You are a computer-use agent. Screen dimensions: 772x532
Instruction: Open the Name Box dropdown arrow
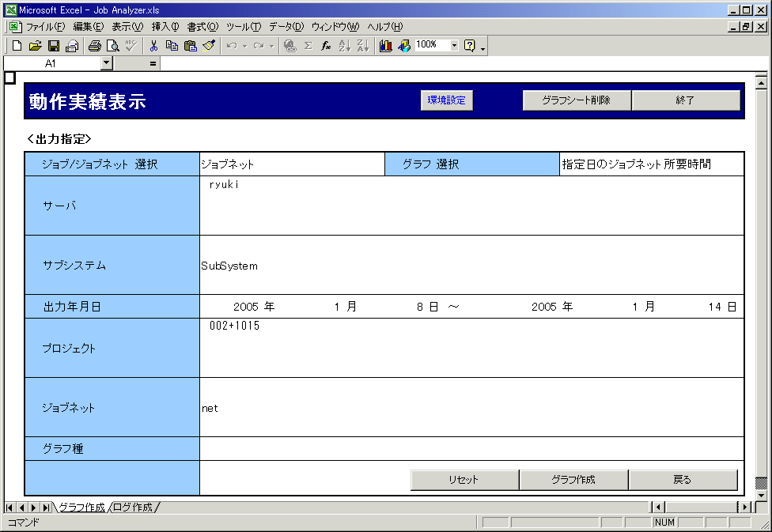[x=106, y=63]
